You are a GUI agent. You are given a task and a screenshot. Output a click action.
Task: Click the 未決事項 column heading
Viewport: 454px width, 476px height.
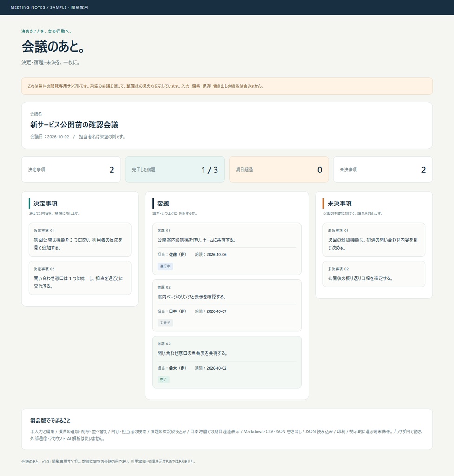(339, 204)
